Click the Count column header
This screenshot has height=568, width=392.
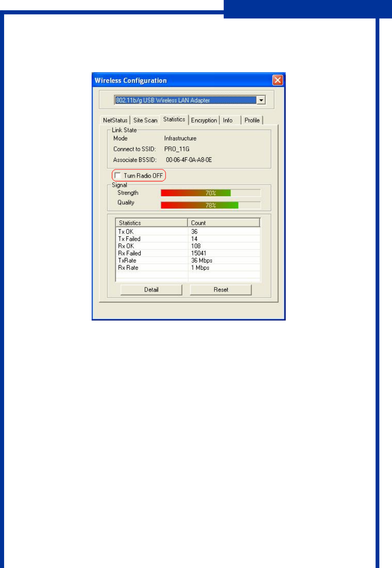point(224,223)
